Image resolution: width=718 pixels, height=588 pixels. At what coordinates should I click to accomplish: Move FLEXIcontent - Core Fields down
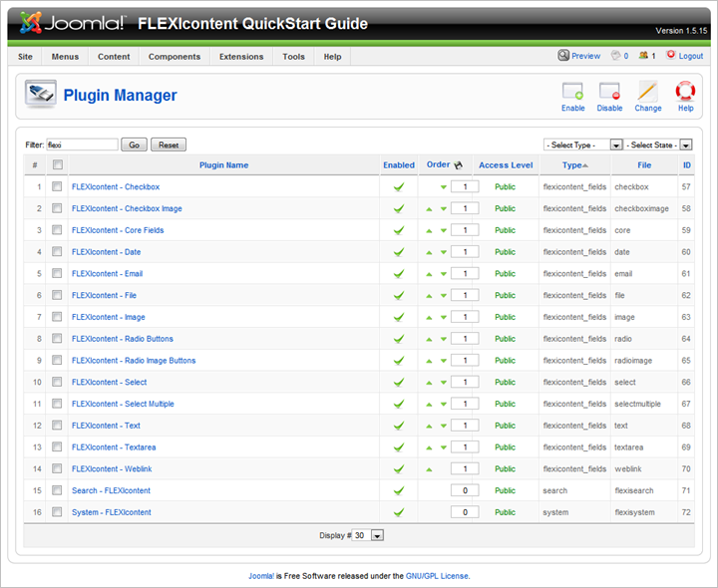point(443,230)
